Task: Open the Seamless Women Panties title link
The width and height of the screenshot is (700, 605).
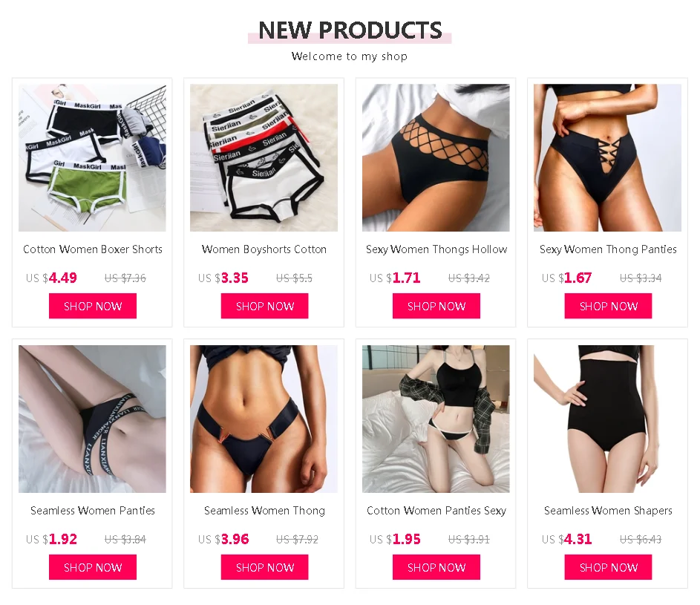Action: [x=93, y=510]
